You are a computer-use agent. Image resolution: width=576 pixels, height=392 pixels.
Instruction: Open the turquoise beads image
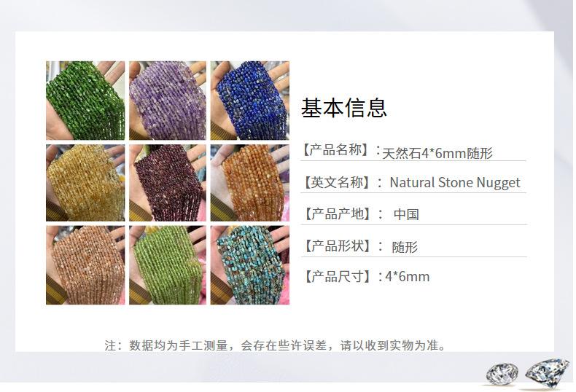(250, 265)
